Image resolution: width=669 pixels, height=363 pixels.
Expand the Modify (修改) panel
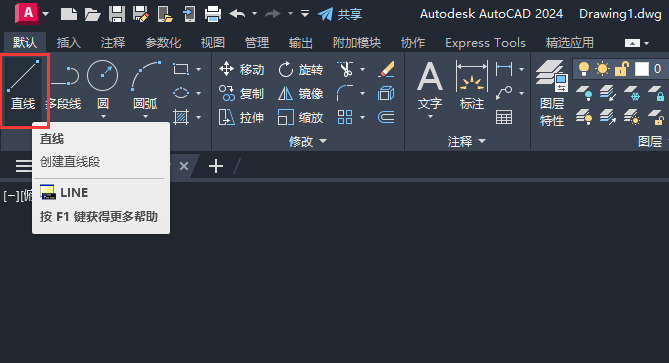(308, 141)
